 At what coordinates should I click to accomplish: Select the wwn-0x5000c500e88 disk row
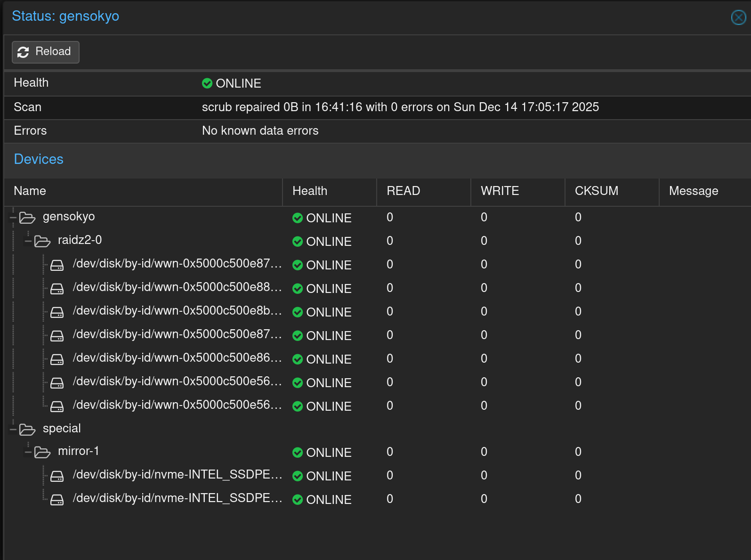point(378,288)
